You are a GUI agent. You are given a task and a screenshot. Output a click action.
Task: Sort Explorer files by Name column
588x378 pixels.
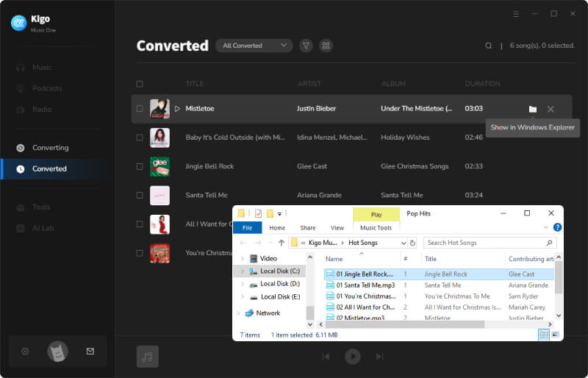[x=334, y=259]
